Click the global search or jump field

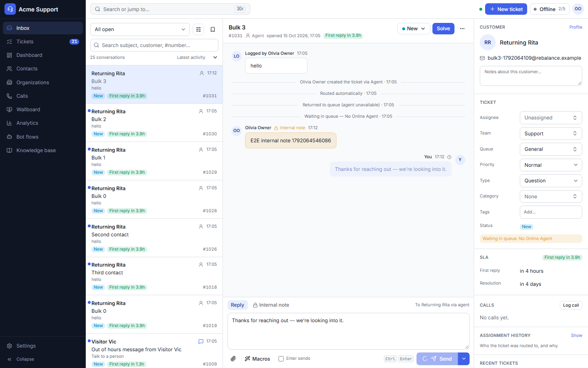[x=170, y=9]
